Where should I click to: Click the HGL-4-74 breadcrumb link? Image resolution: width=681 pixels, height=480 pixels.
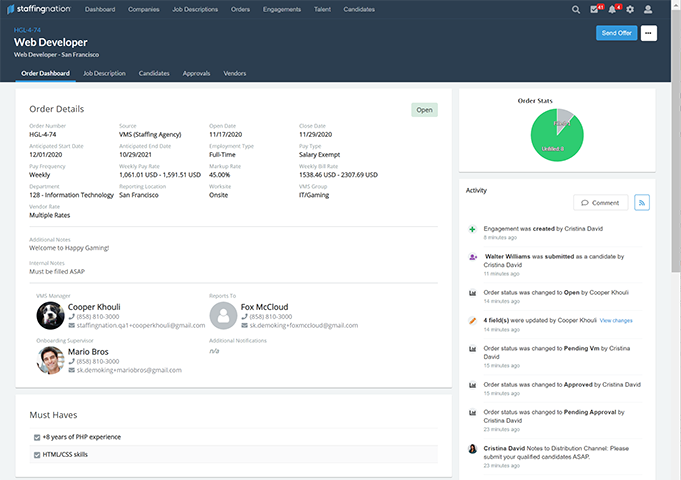[27, 30]
